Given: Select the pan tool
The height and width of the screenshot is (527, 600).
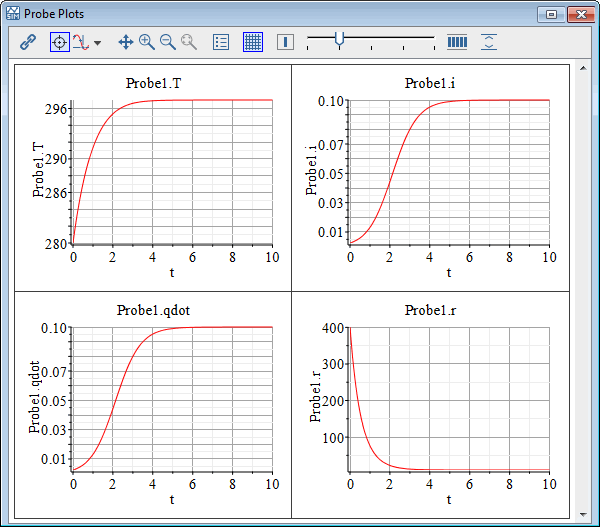Looking at the screenshot, I should tap(126, 42).
